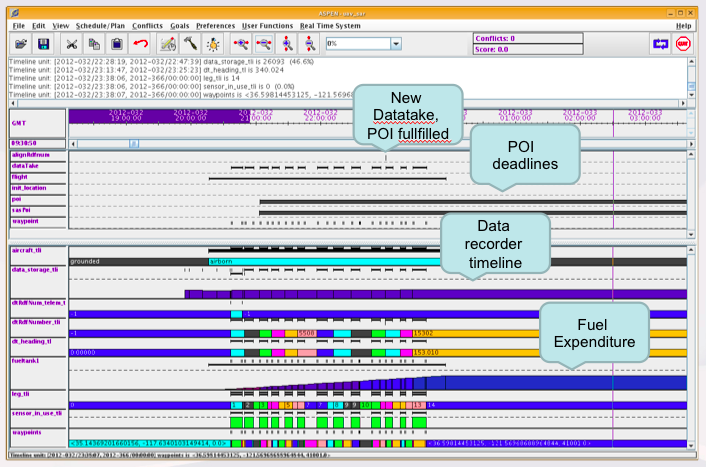Click the log line reading leg_tli is 14
The height and width of the screenshot is (467, 706).
tap(124, 78)
